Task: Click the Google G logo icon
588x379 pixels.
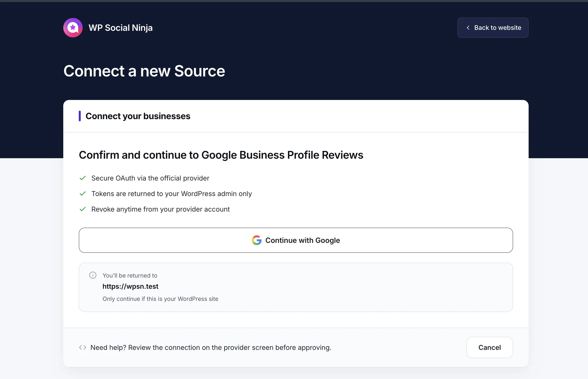Action: pyautogui.click(x=257, y=240)
